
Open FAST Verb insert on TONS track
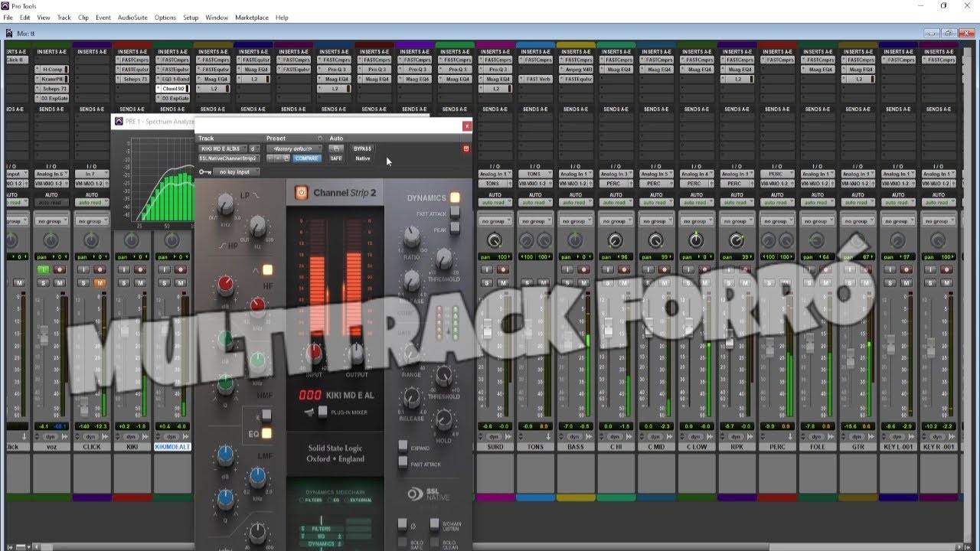[536, 79]
